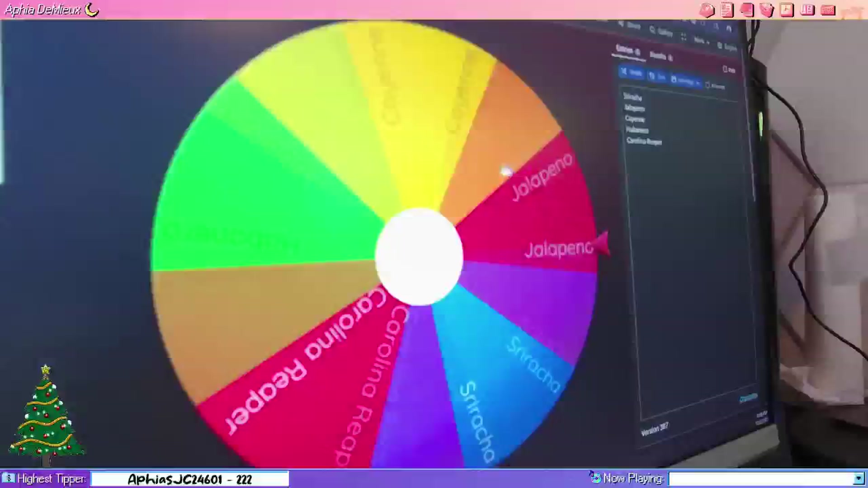Click Share in the wheel site header
Screen dimensions: 868x488
630,25
